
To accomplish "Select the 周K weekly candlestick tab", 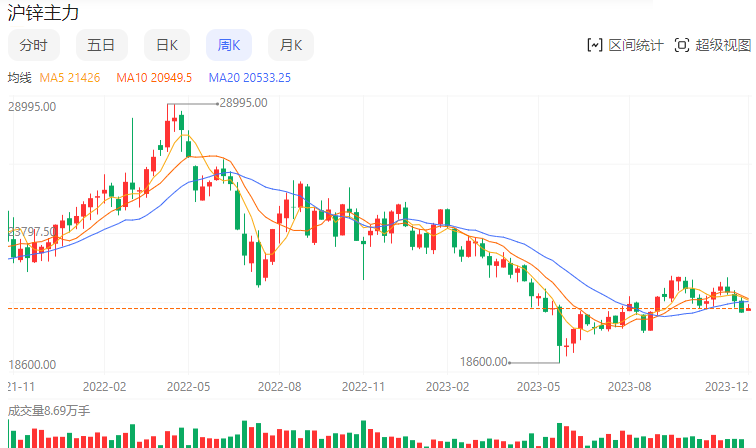I will [x=229, y=45].
